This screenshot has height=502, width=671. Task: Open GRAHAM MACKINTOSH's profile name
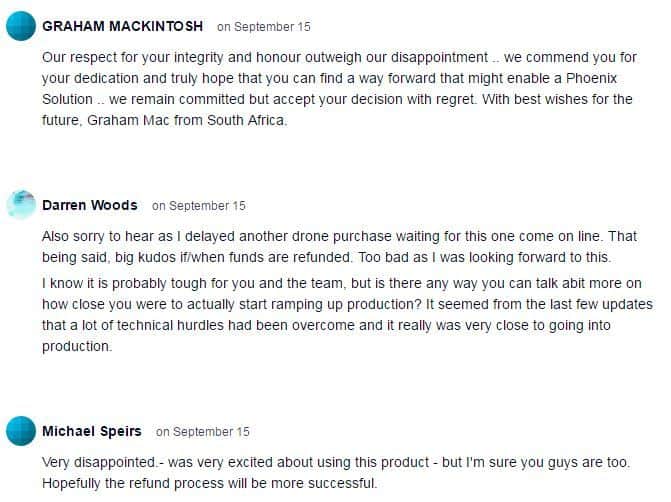click(123, 25)
